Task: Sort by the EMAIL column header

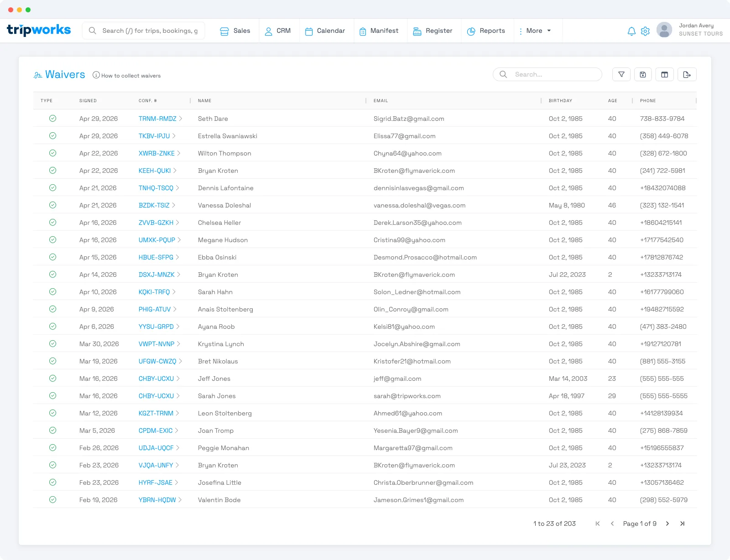Action: (x=381, y=101)
